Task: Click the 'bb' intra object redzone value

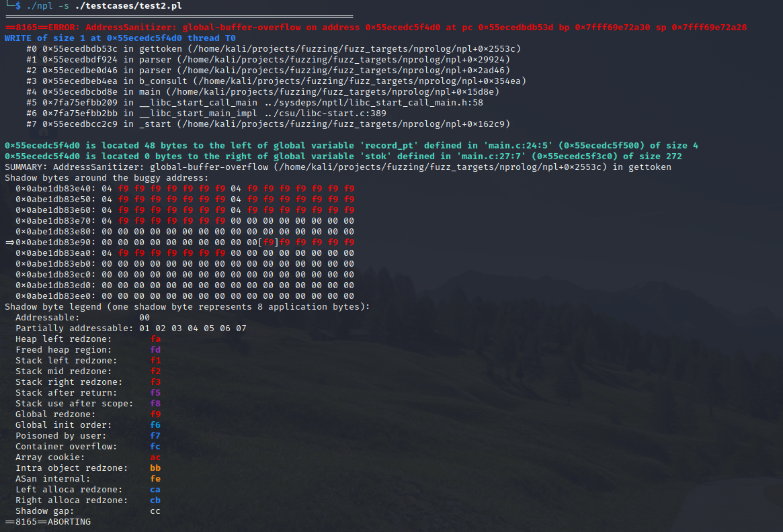Action: pos(155,468)
